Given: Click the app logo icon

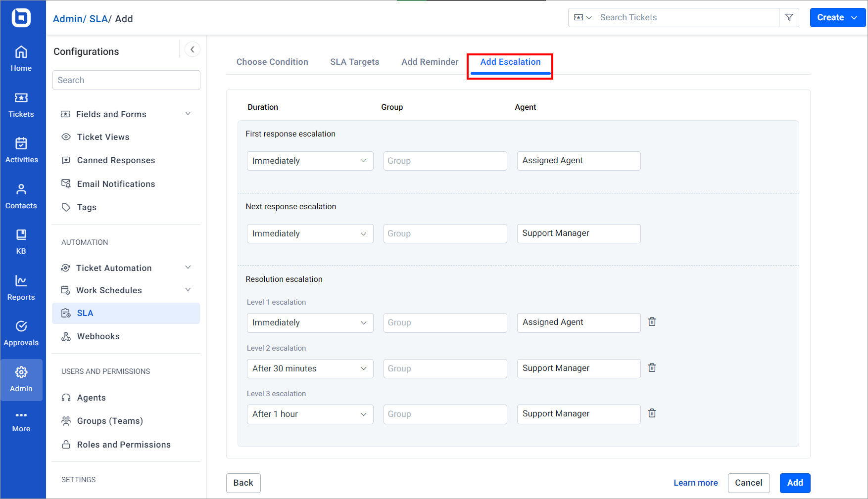Looking at the screenshot, I should pos(21,18).
